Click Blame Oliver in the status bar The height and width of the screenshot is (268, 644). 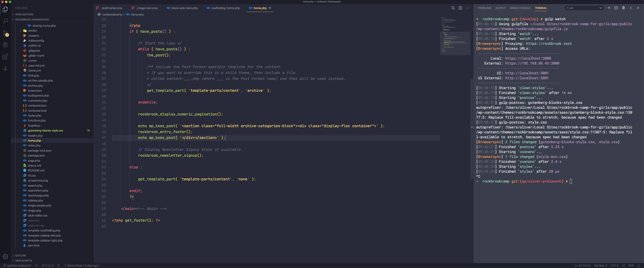(x=82, y=266)
